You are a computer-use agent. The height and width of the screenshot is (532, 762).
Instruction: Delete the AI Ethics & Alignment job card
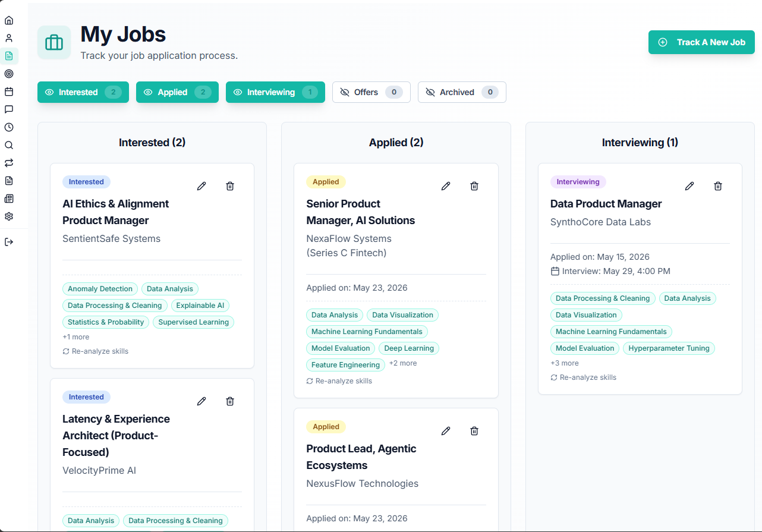230,186
